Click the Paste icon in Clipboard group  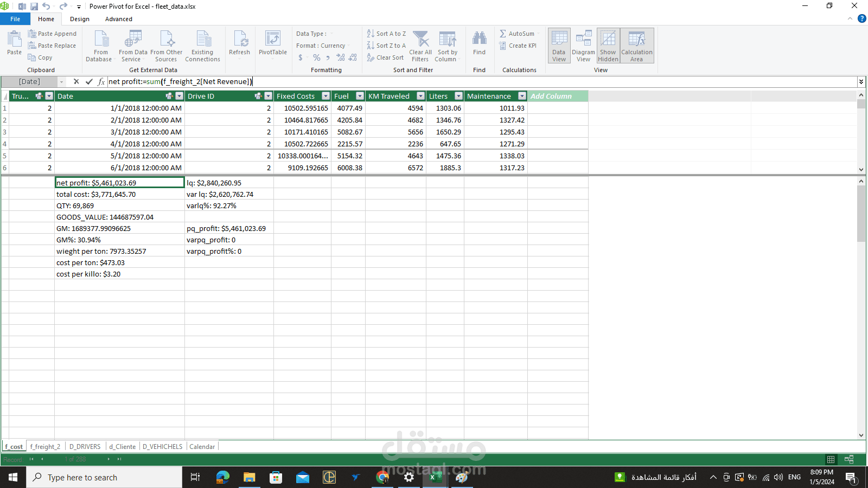[14, 43]
